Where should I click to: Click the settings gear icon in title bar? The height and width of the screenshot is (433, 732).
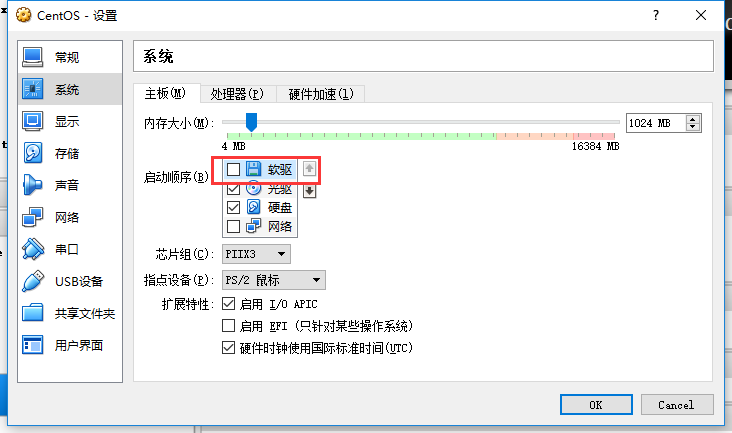pyautogui.click(x=23, y=15)
